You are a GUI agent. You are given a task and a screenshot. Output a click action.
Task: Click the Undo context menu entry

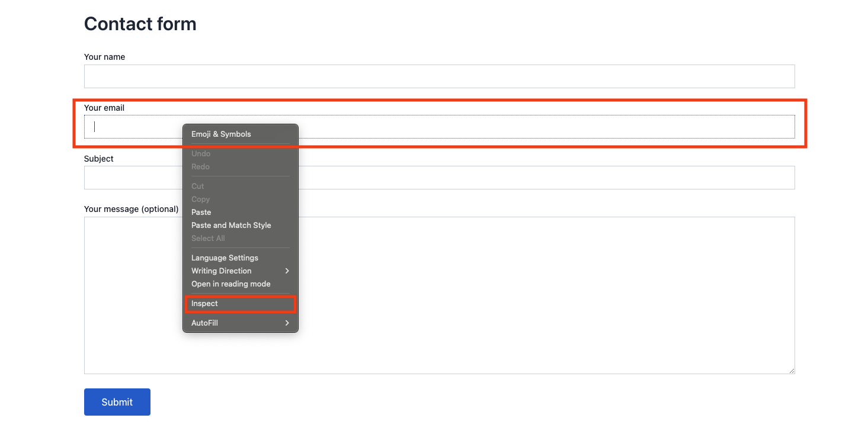tap(241, 153)
